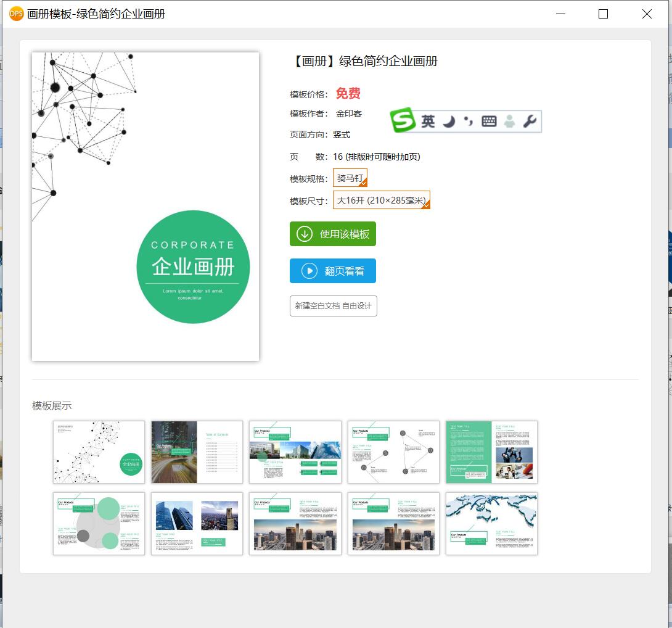This screenshot has height=628, width=672.
Task: Maximize the template window
Action: point(603,14)
